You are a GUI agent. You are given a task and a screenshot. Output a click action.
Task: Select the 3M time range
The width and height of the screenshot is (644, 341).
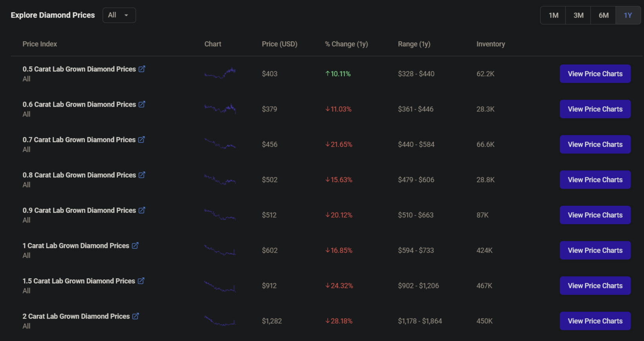[578, 15]
